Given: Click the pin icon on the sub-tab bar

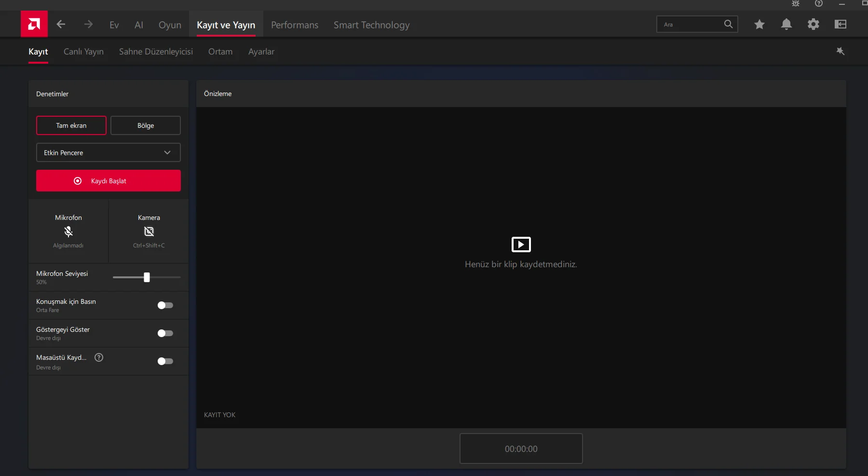Looking at the screenshot, I should click(x=841, y=51).
